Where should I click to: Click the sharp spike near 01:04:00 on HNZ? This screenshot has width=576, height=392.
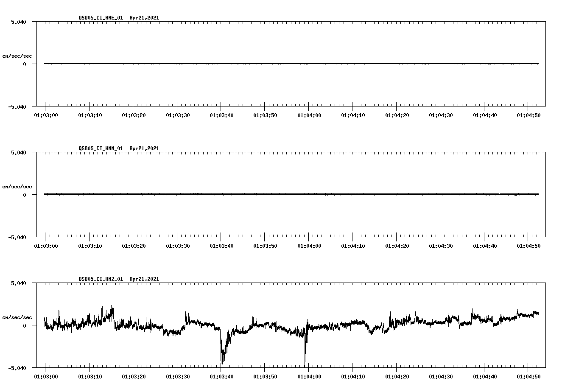pyautogui.click(x=305, y=348)
